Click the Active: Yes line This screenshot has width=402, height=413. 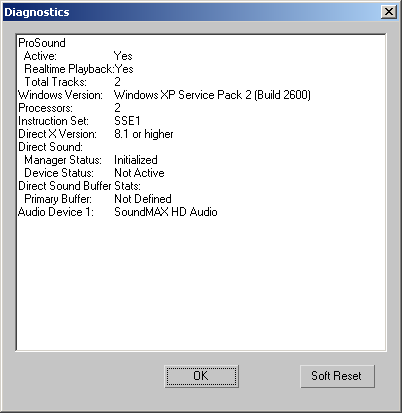(78, 56)
